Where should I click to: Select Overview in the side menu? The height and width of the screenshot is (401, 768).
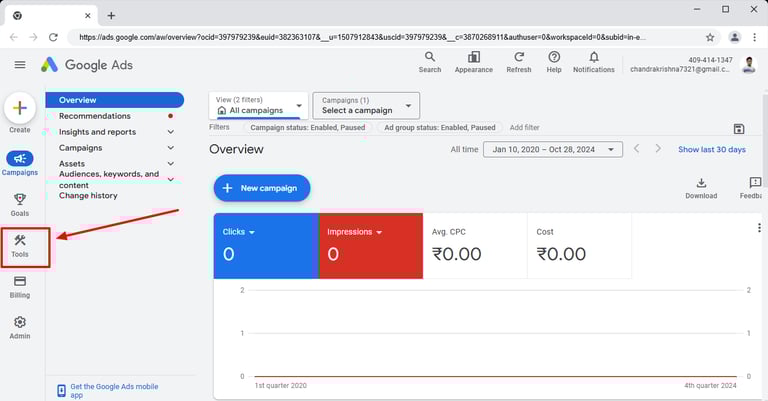(115, 100)
